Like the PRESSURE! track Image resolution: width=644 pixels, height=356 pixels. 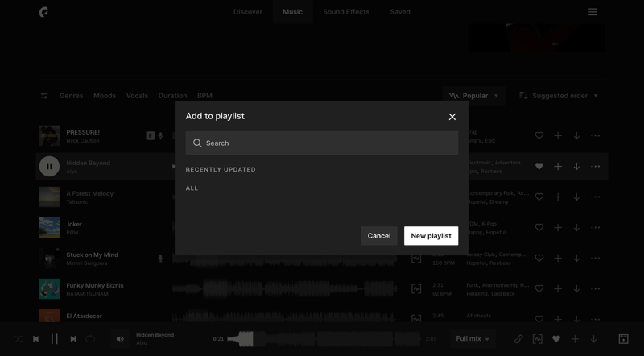tap(539, 135)
